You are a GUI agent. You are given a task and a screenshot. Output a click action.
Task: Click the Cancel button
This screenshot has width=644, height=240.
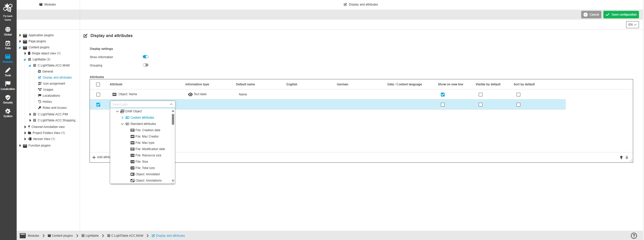(x=591, y=15)
